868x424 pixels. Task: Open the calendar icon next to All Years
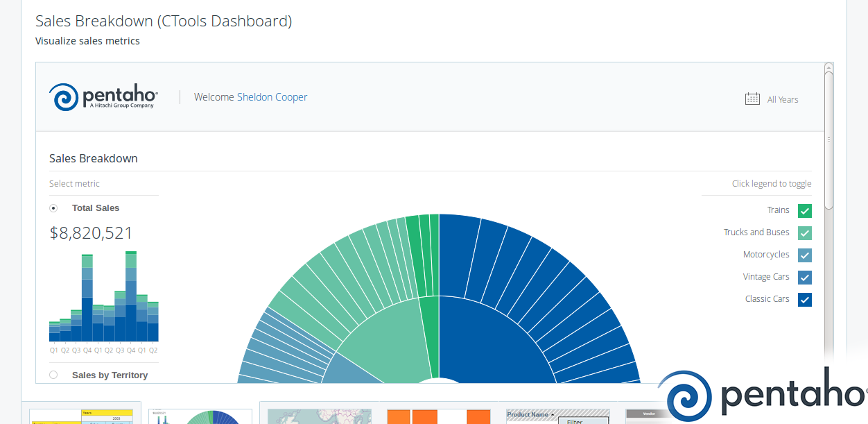(x=752, y=99)
